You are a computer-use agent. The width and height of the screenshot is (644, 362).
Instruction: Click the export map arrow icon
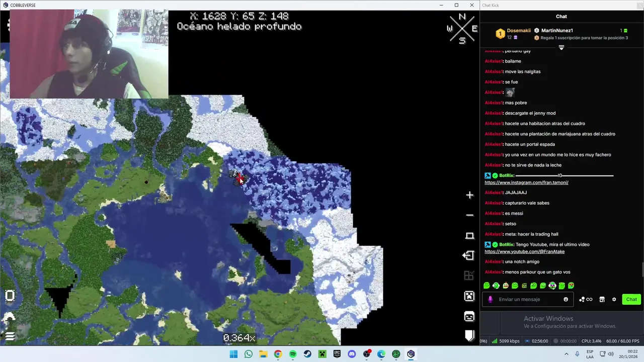tap(468, 255)
